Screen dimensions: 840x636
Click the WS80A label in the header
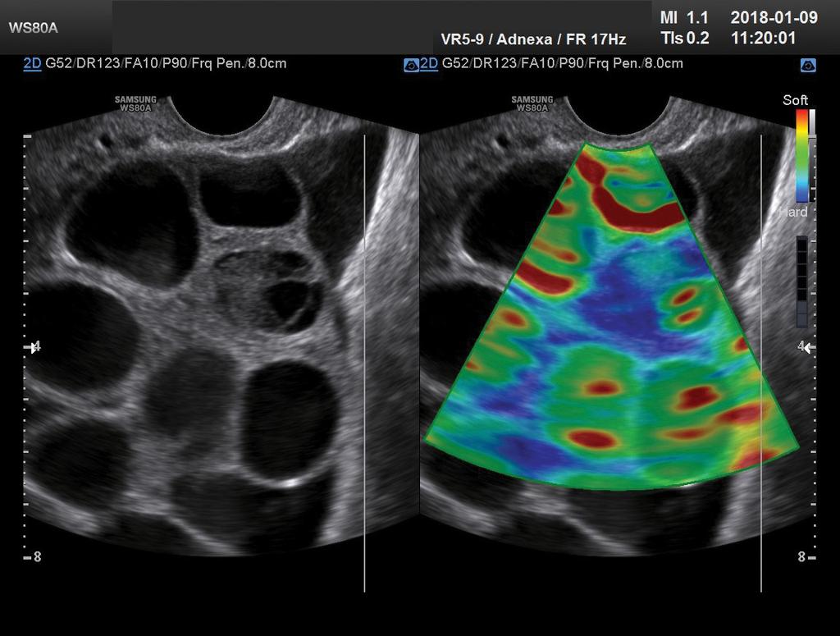(x=33, y=28)
